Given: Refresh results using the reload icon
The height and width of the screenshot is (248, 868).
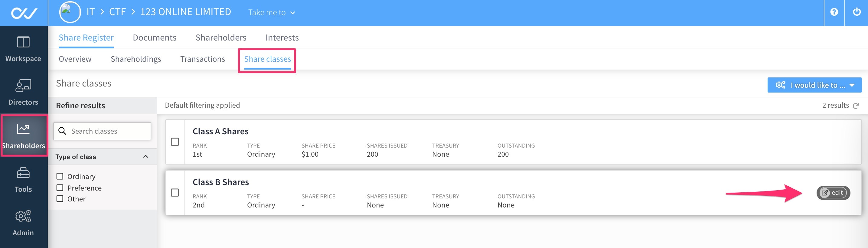Looking at the screenshot, I should click(856, 106).
